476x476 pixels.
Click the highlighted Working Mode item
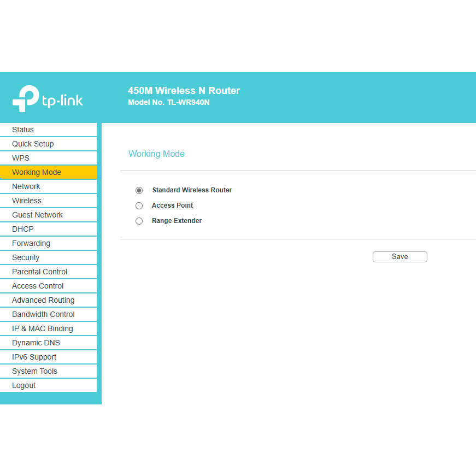(x=37, y=172)
